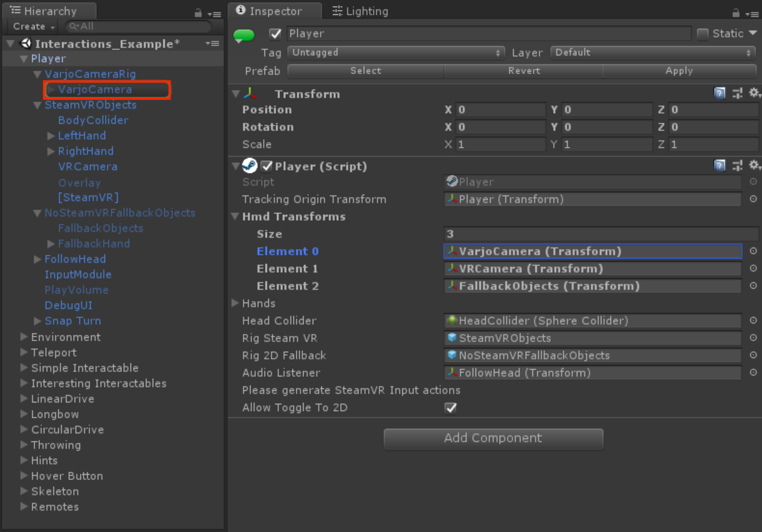Click the Add Component button
Viewport: 762px width, 532px height.
point(493,438)
